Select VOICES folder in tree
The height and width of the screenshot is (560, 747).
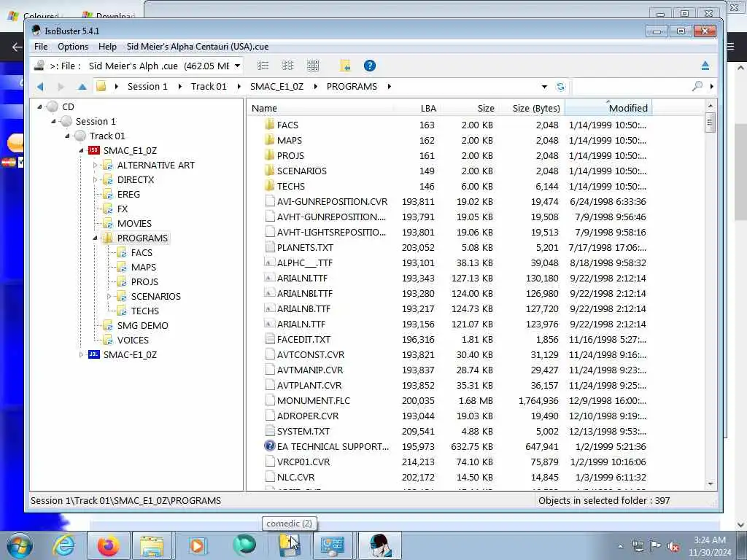pos(133,340)
